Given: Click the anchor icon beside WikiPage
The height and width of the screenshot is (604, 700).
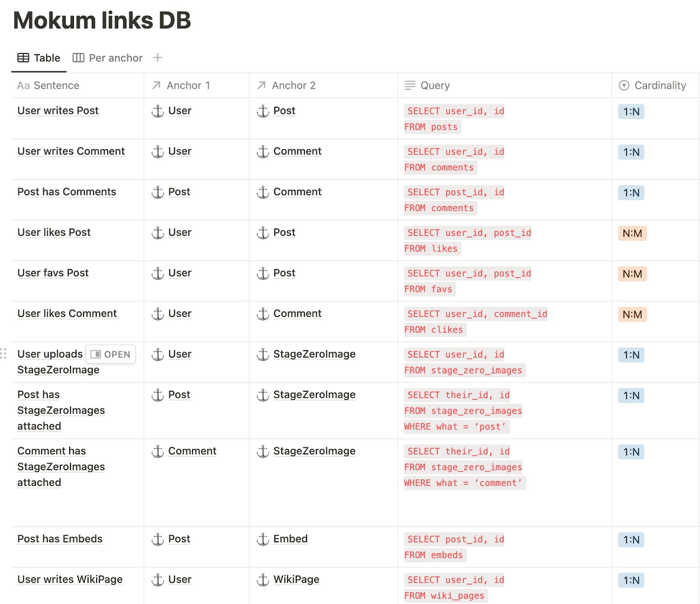Looking at the screenshot, I should [262, 579].
